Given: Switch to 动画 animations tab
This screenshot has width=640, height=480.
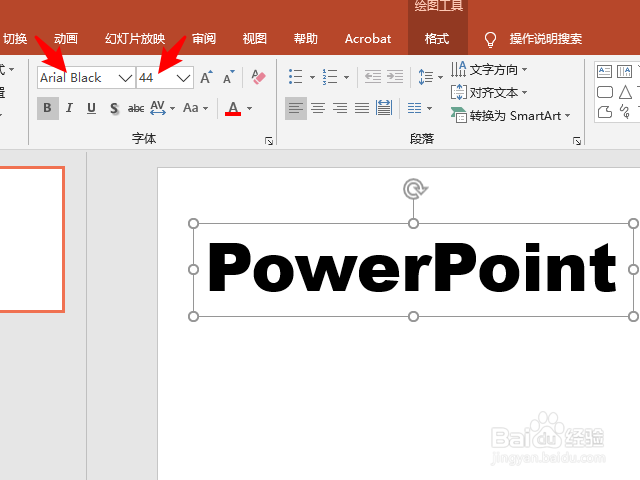Looking at the screenshot, I should [x=66, y=39].
